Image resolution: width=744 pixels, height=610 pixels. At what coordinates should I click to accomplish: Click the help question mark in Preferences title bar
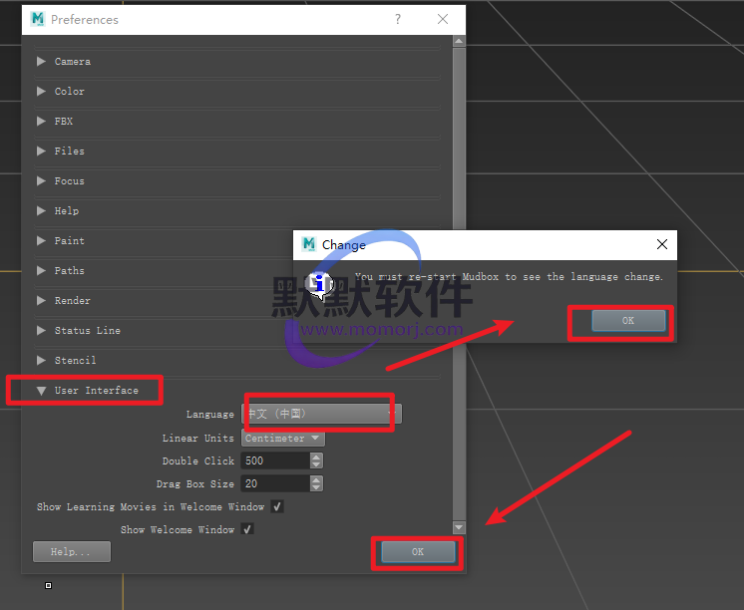[x=398, y=19]
